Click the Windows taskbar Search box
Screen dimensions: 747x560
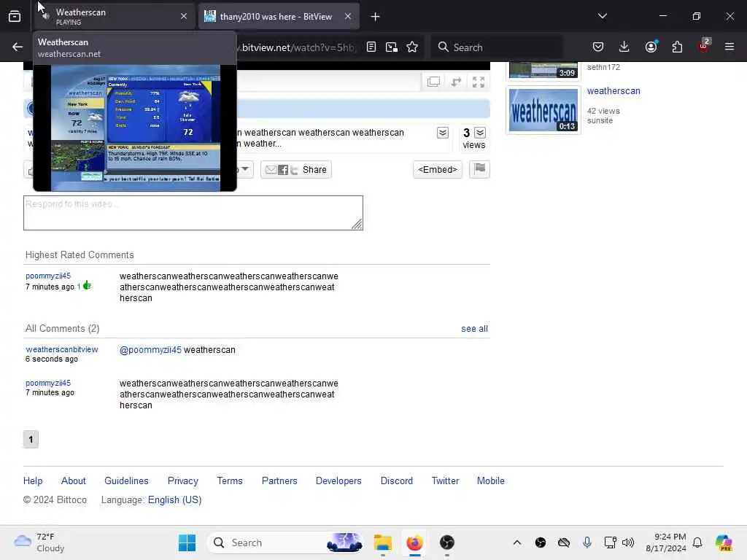[286, 542]
